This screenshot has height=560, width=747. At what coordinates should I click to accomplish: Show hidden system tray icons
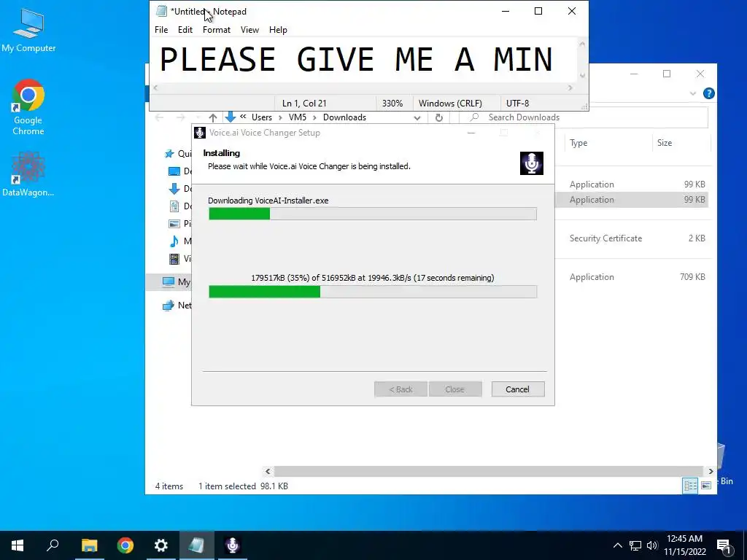(617, 545)
